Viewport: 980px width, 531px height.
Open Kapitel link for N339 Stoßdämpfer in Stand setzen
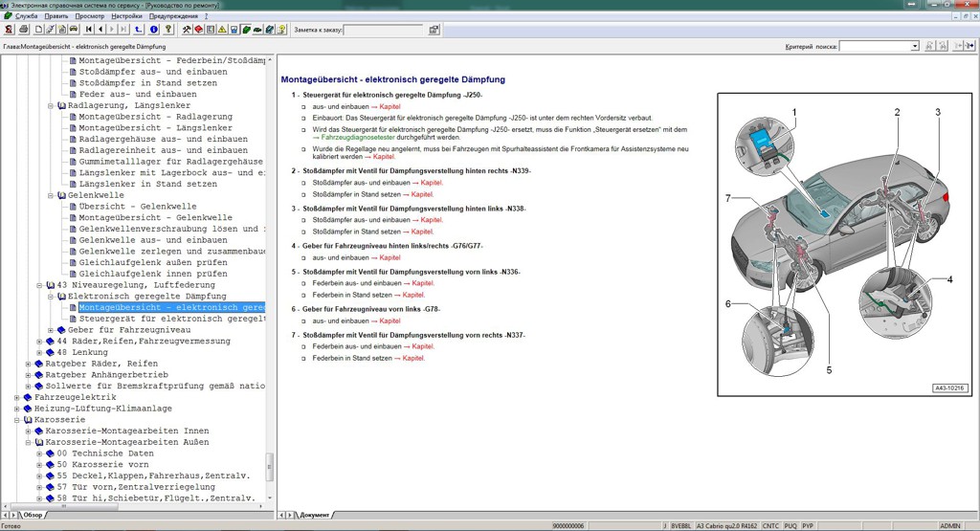click(x=419, y=195)
